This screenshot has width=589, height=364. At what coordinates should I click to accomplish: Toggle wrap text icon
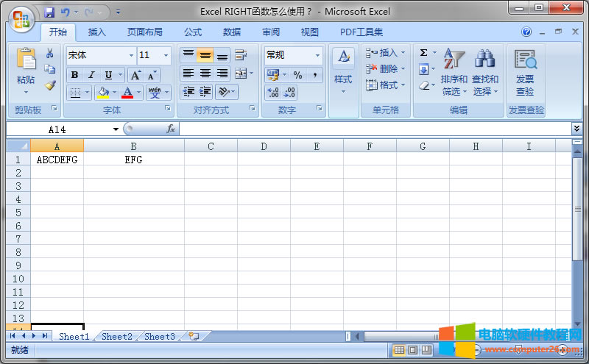click(241, 55)
